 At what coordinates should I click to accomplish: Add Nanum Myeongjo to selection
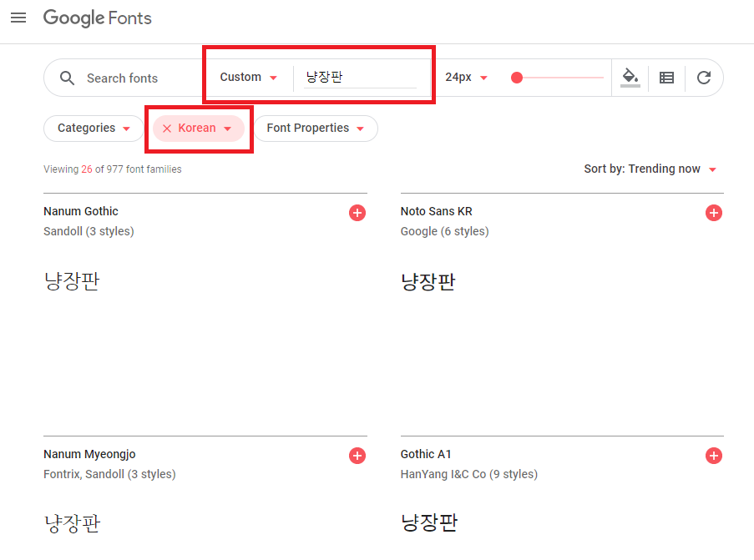coord(357,456)
